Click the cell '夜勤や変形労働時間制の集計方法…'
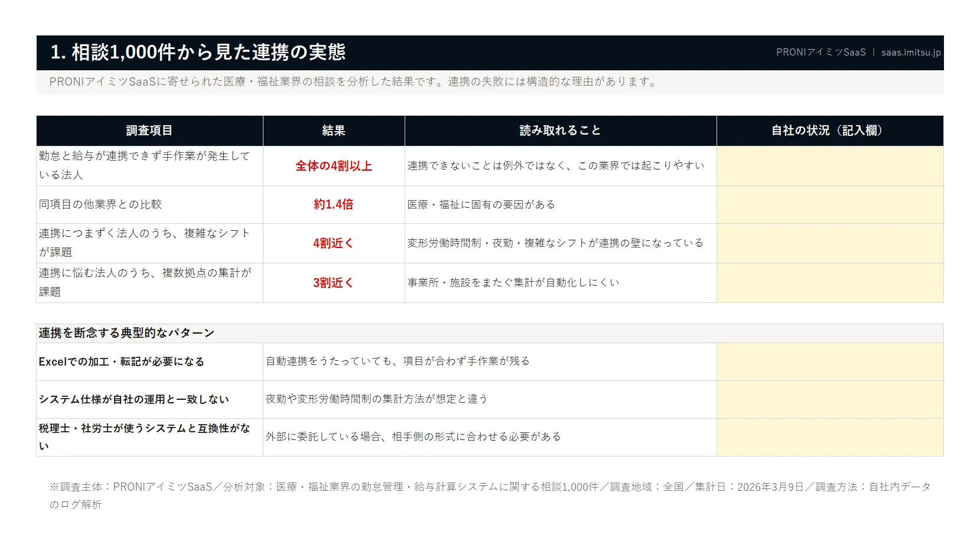The height and width of the screenshot is (551, 980). (x=490, y=399)
